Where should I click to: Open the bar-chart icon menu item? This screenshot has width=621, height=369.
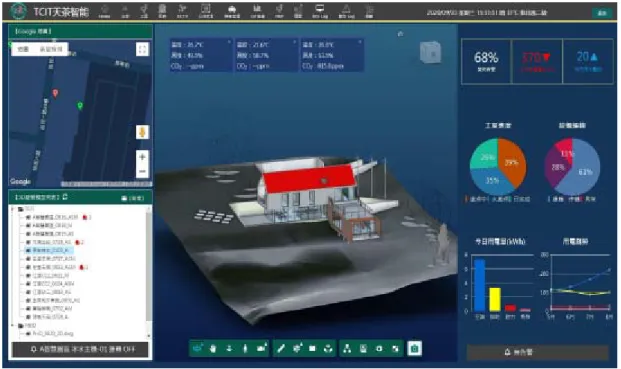257,11
